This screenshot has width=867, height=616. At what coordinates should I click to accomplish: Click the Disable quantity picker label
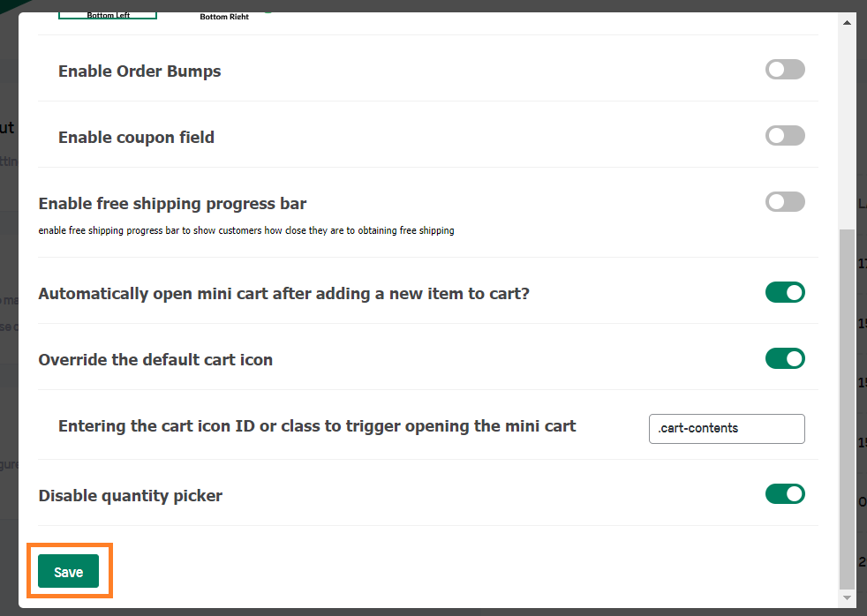tap(131, 496)
